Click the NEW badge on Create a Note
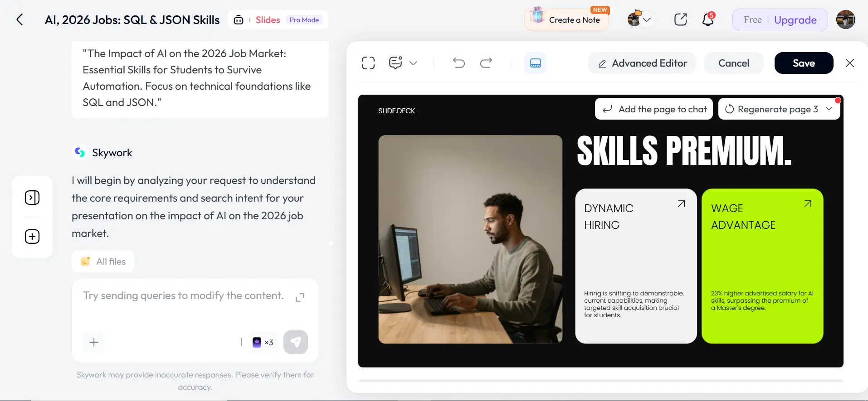 click(600, 10)
